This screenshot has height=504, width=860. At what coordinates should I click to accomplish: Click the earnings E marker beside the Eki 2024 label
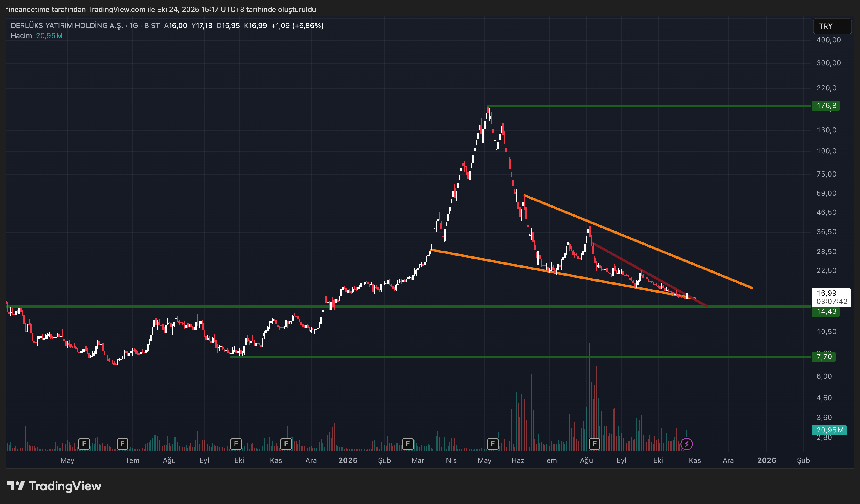click(236, 444)
